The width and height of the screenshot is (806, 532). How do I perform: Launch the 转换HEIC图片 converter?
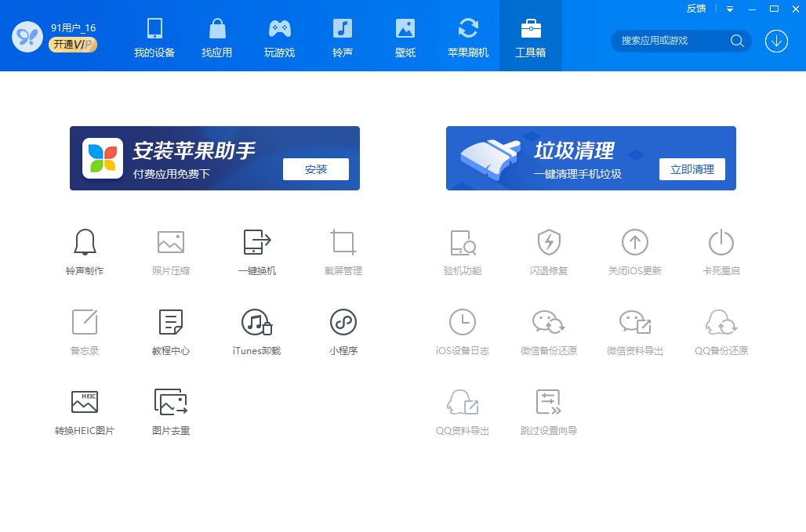point(85,412)
